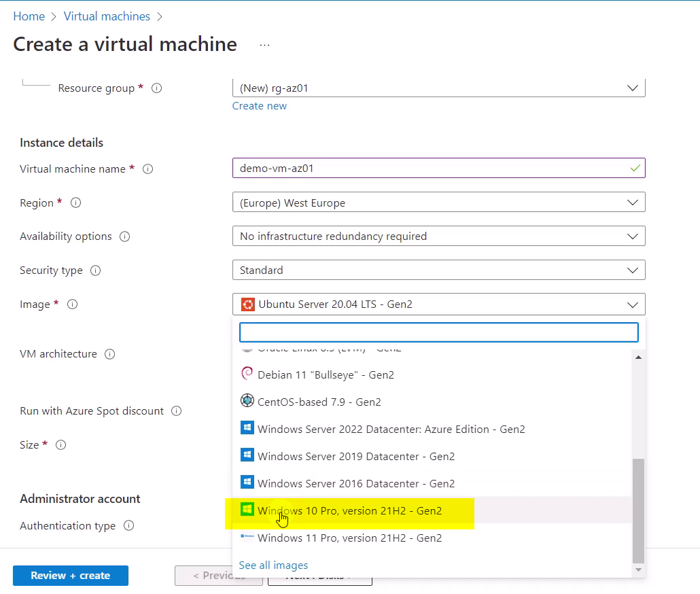Select Windows 11 Pro, version 21H2 image

click(432, 538)
